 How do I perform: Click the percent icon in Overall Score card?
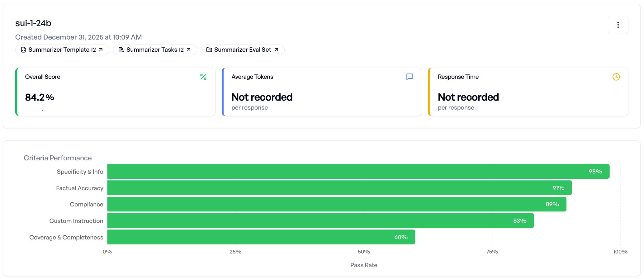click(x=203, y=77)
